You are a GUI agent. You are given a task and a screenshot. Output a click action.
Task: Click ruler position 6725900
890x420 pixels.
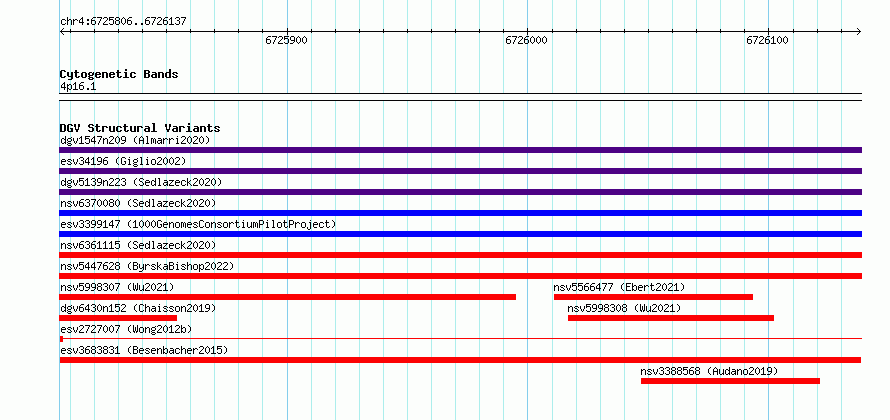click(287, 40)
